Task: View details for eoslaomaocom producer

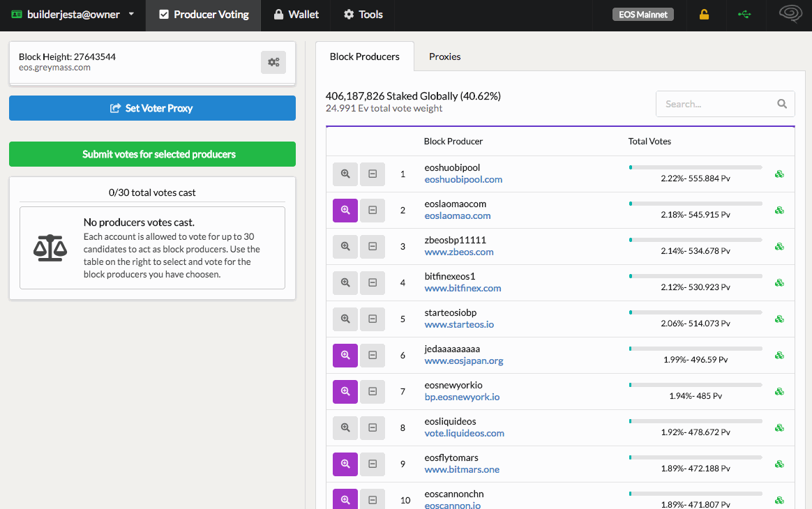Action: point(345,211)
